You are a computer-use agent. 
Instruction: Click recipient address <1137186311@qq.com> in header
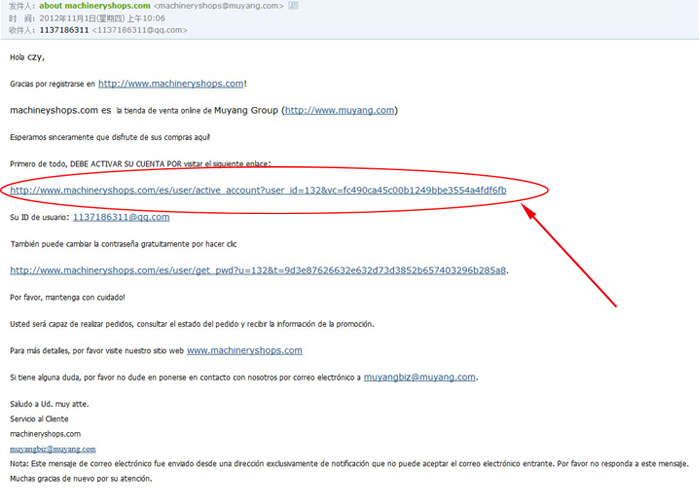[x=140, y=30]
